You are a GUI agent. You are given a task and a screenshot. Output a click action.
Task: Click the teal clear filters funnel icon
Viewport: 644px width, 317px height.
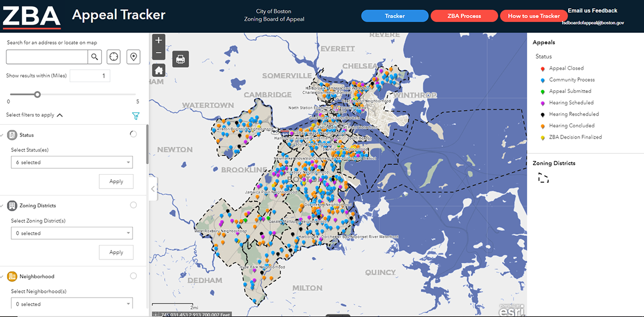(135, 116)
